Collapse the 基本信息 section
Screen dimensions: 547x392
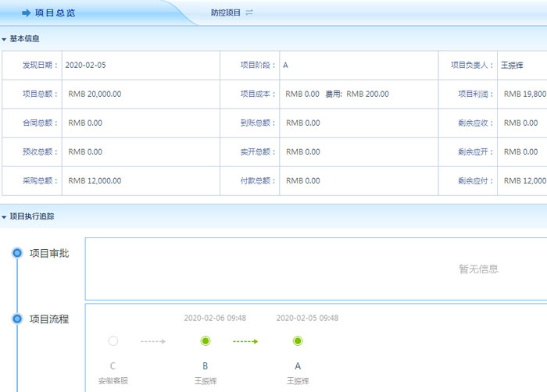[x=5, y=39]
